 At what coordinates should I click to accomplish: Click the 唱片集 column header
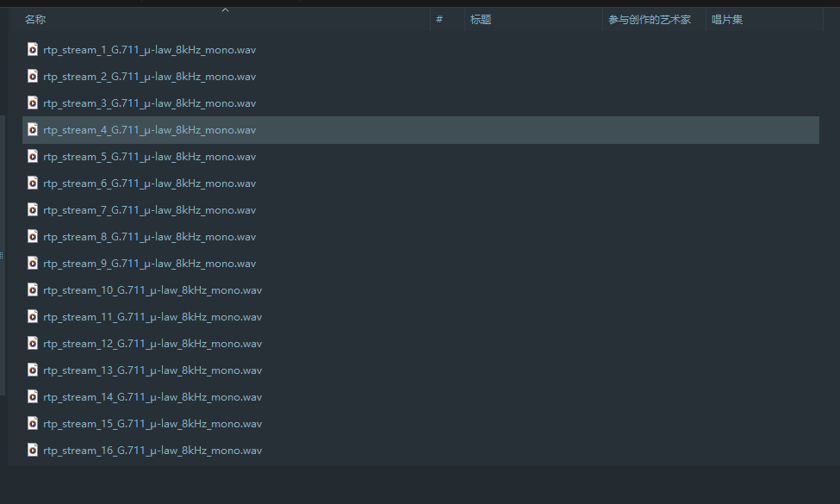[727, 20]
